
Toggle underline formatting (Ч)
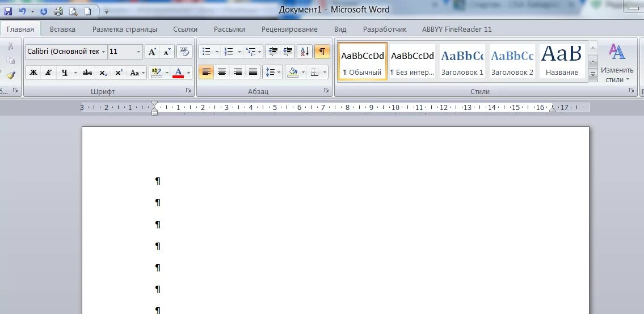point(65,73)
